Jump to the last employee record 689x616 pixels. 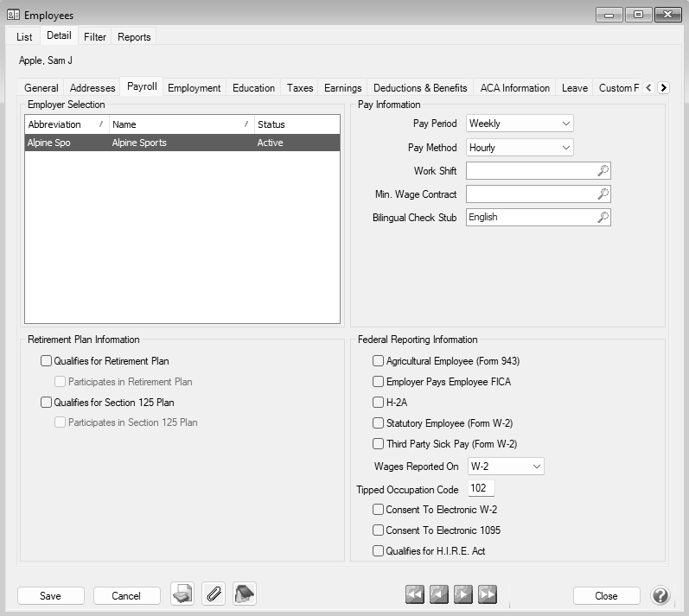[x=487, y=594]
